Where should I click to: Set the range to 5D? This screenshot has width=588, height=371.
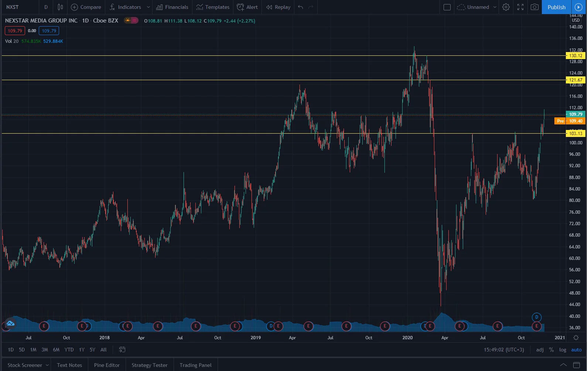click(22, 350)
